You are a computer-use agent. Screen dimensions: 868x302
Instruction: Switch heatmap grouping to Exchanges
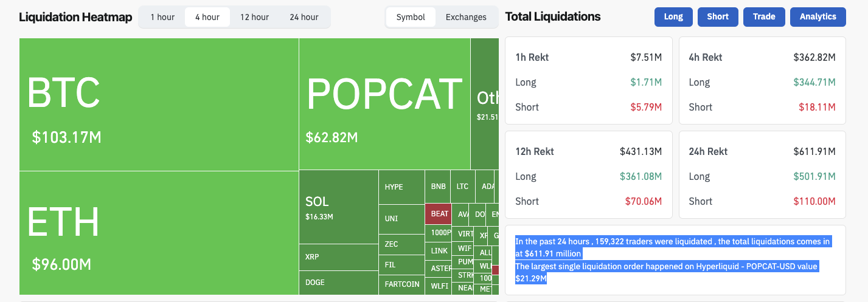tap(466, 17)
